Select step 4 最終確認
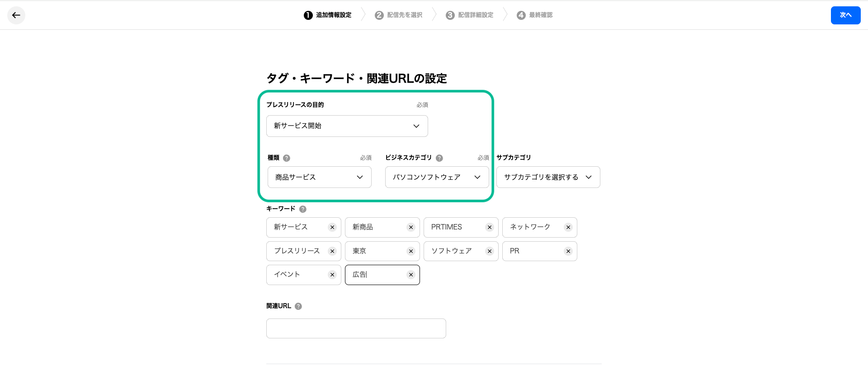 [535, 15]
